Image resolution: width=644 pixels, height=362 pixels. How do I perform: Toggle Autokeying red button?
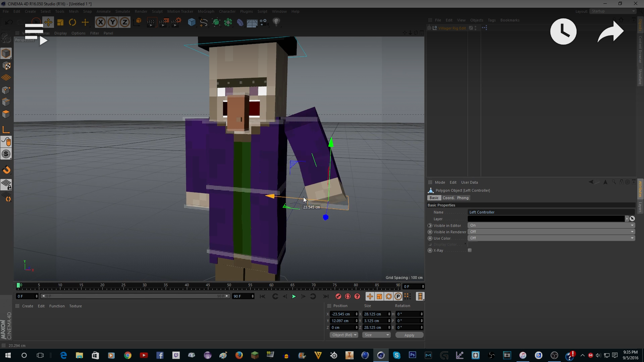(x=347, y=296)
